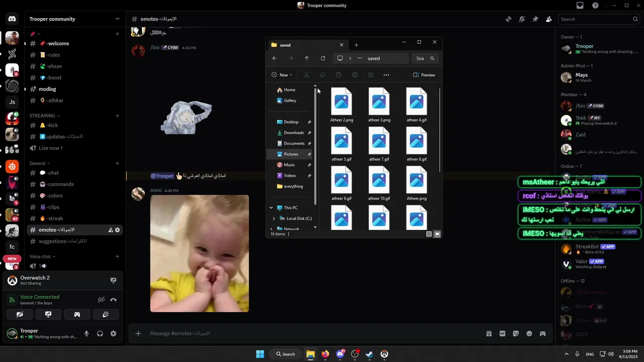The width and height of the screenshot is (644, 362).
Task: Expand Local Disk (C:) tree node
Action: (274, 218)
